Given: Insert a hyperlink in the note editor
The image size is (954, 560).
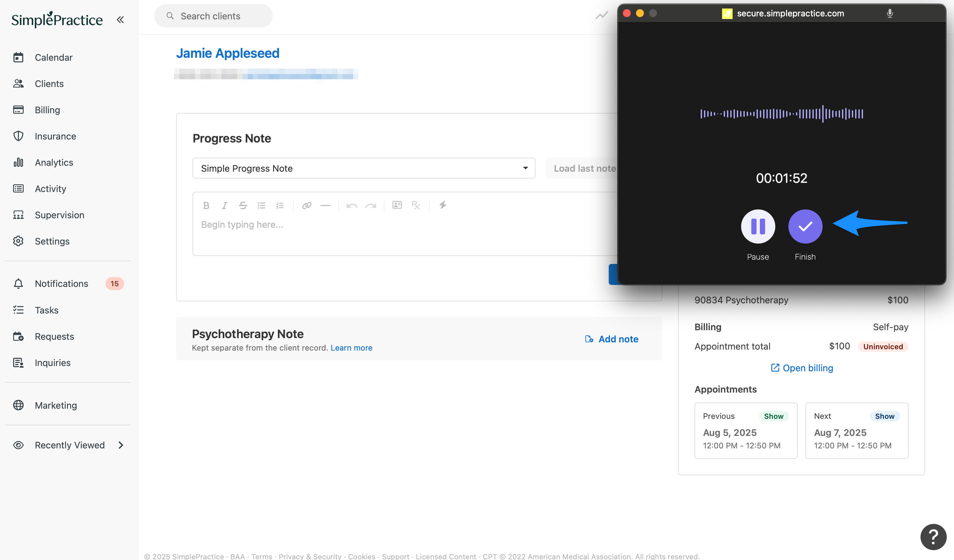Looking at the screenshot, I should pyautogui.click(x=307, y=205).
